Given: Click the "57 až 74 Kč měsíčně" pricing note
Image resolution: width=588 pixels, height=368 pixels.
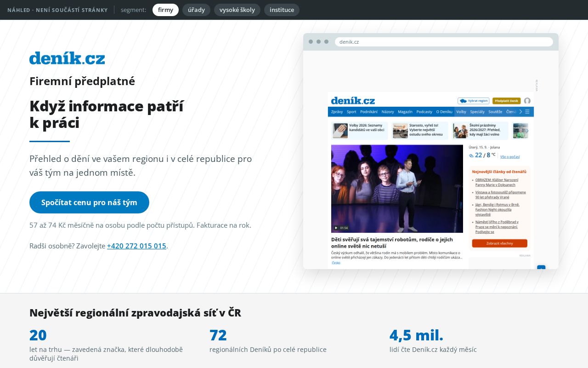Looking at the screenshot, I should [x=140, y=225].
